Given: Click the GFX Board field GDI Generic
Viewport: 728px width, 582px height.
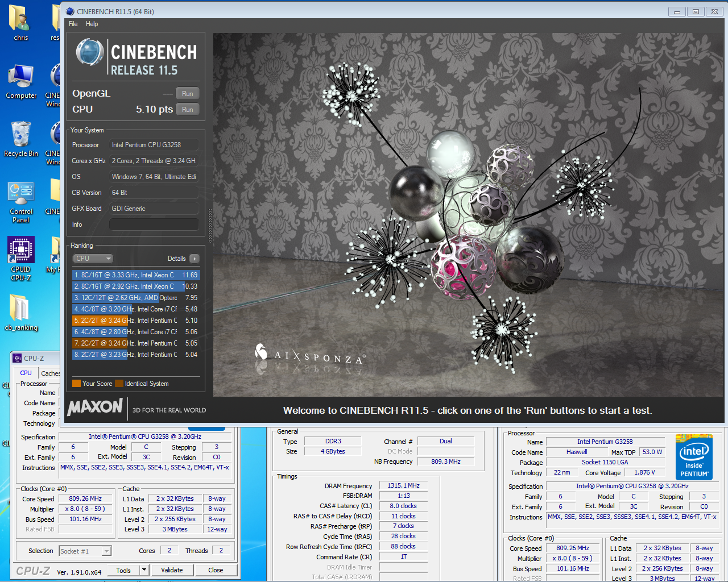Looking at the screenshot, I should tap(154, 209).
